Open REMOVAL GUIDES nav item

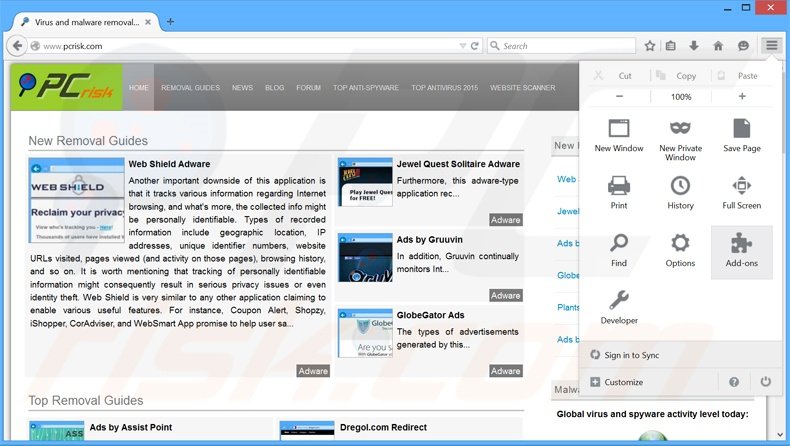[190, 87]
